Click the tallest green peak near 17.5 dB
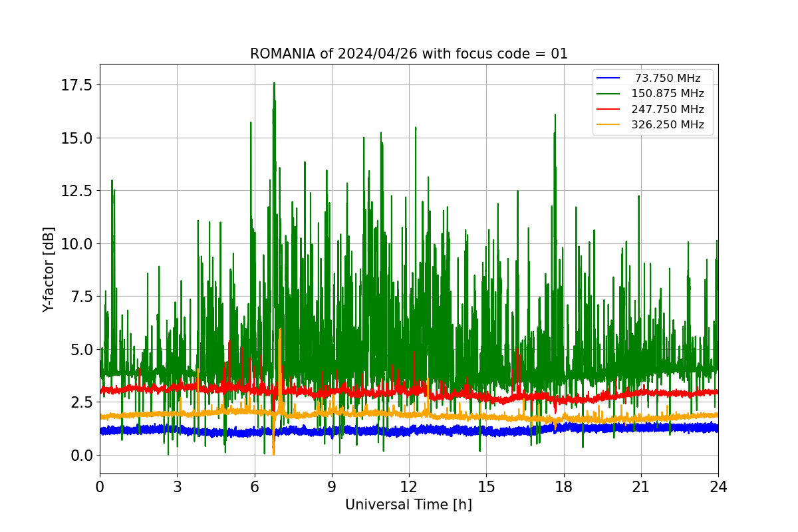This screenshot has height=532, width=798. [274, 84]
